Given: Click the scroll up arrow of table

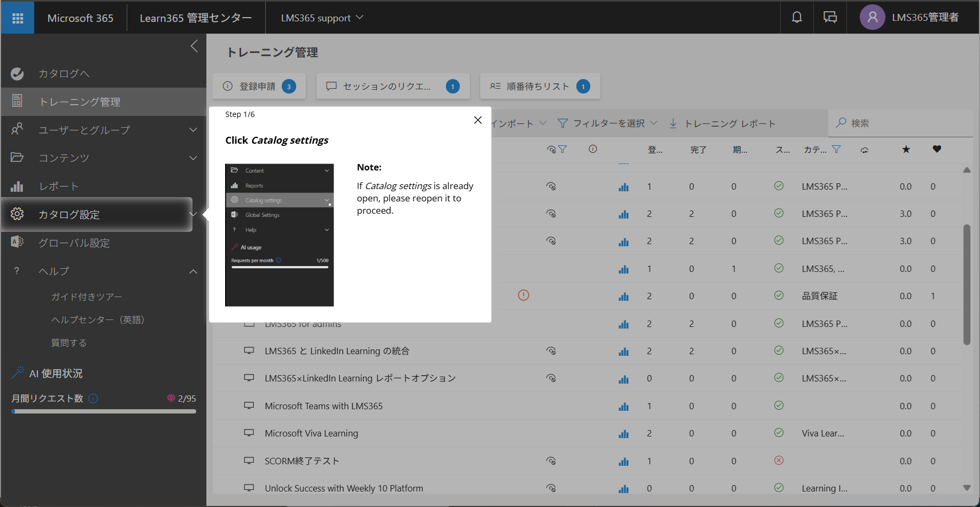Looking at the screenshot, I should click(x=967, y=170).
